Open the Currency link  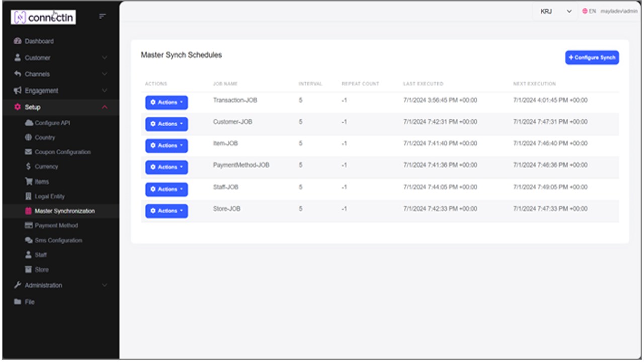click(46, 166)
